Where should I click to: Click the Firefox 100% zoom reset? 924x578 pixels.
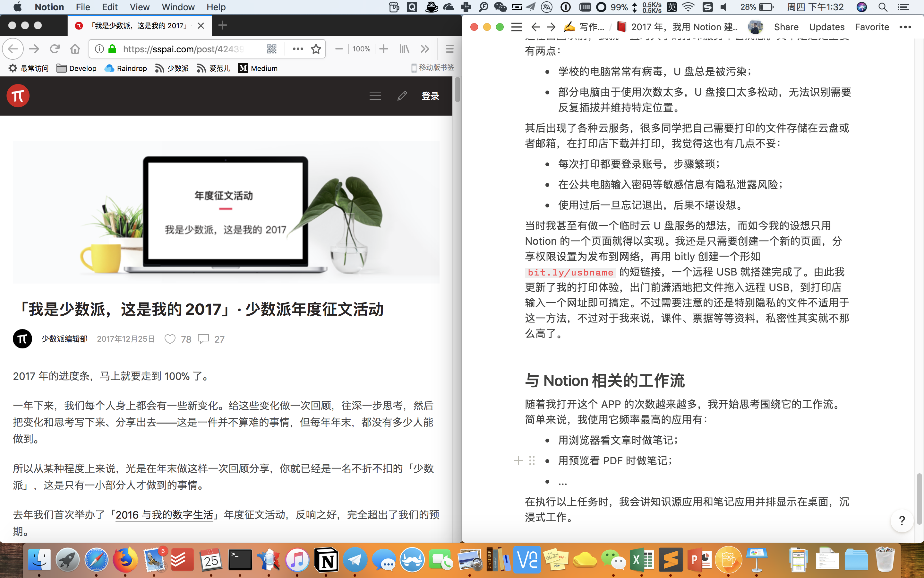(361, 49)
